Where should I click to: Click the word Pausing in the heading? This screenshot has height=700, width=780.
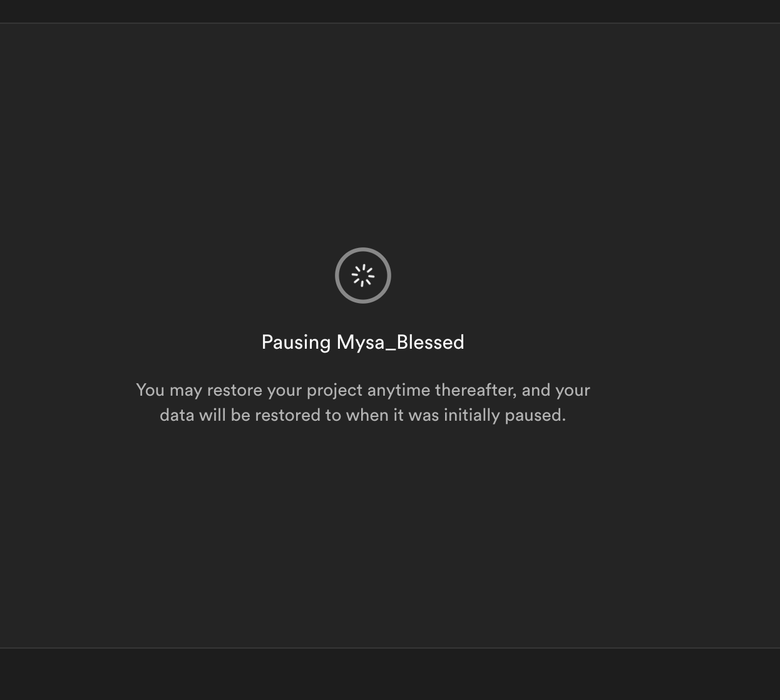(296, 342)
